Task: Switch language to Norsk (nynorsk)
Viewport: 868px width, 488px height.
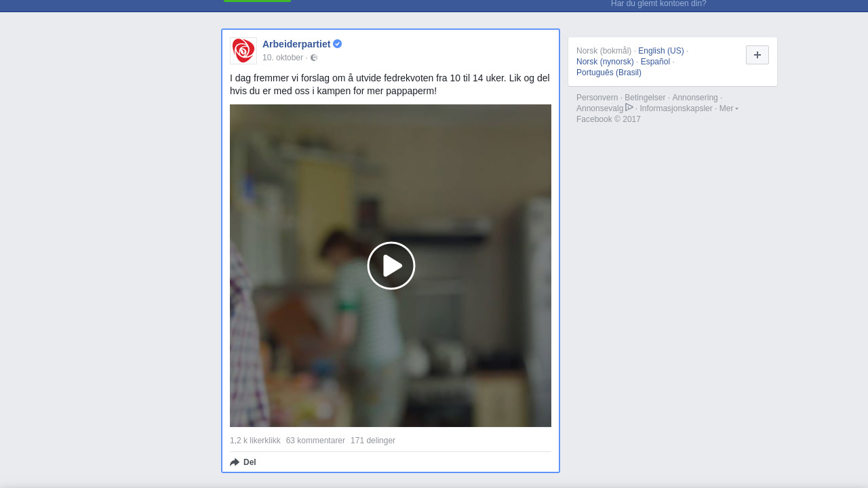Action: pos(605,62)
